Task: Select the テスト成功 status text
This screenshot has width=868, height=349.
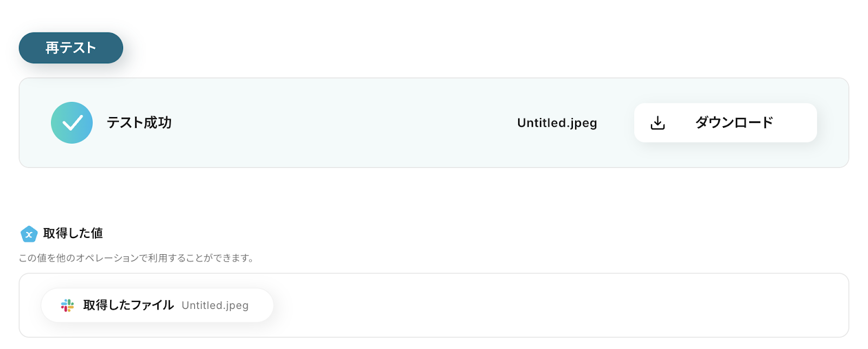Action: tap(139, 123)
